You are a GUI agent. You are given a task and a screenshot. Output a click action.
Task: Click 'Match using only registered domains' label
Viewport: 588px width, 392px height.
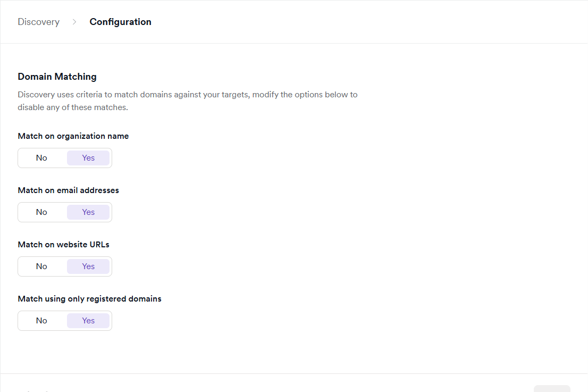89,299
